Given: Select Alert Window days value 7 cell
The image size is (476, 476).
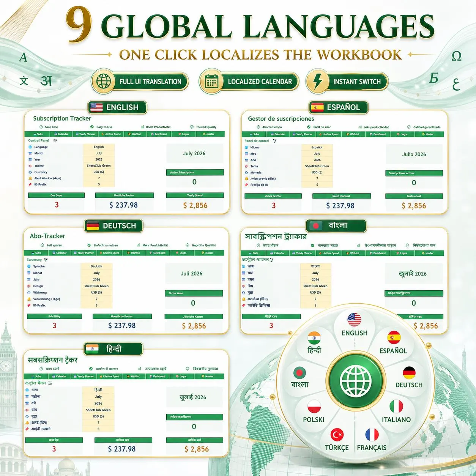Looking at the screenshot, I should click(x=99, y=178).
